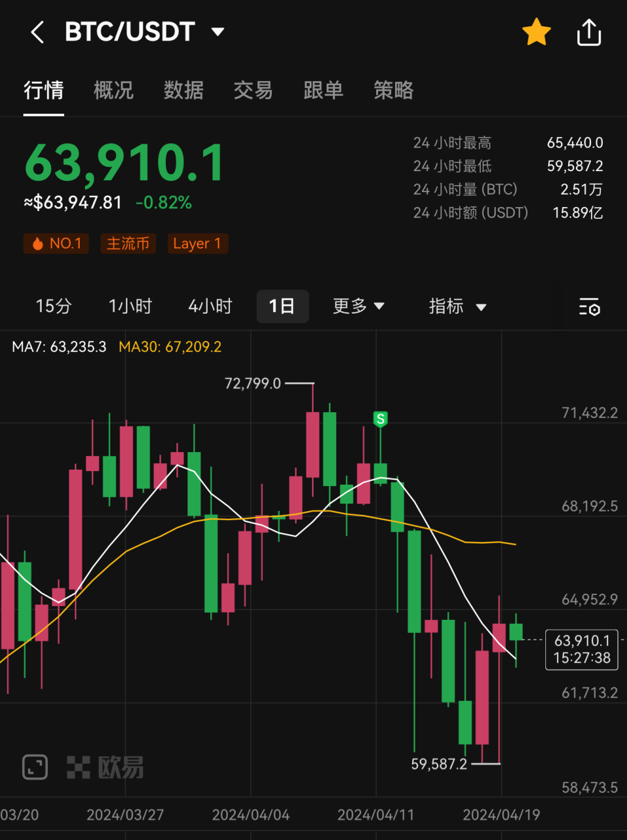Tap the green S sell marker on chart
Screen dimensions: 627x840
pos(379,419)
